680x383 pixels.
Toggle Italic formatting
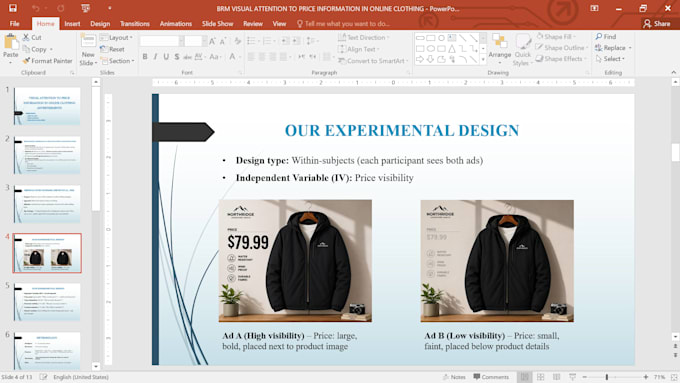(155, 56)
